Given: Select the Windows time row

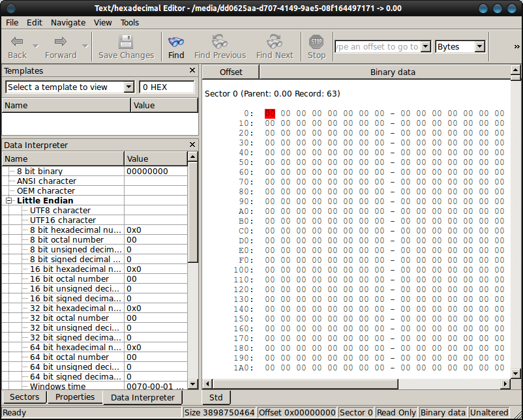Looking at the screenshot, I should pyautogui.click(x=95, y=386).
